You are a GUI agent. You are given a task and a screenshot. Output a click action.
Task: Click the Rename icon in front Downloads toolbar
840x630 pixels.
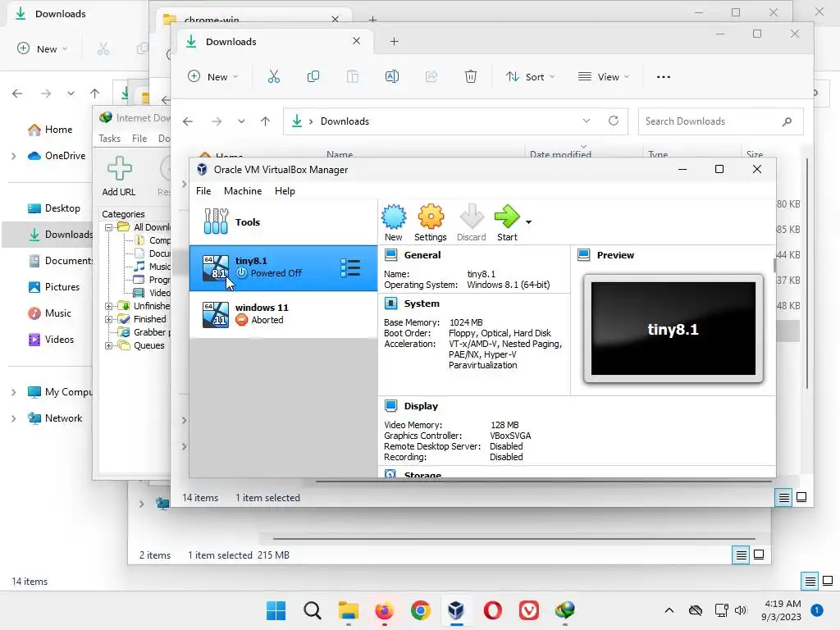392,76
